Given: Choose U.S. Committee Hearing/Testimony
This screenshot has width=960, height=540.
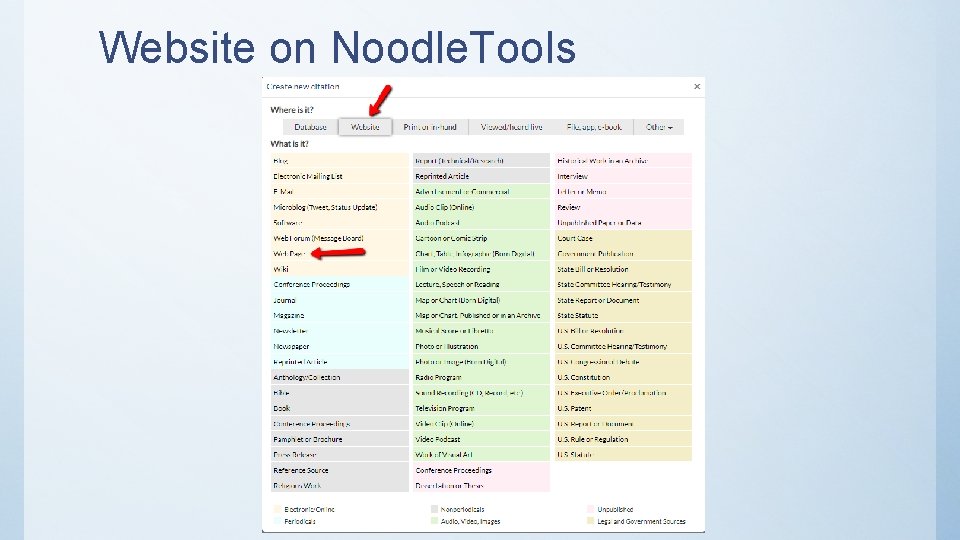Looking at the screenshot, I should coord(623,347).
